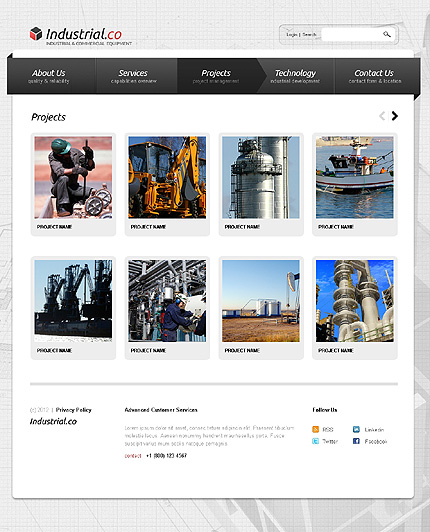Click the Facebook text link
Viewport: 430px width, 532px height.
tap(376, 441)
